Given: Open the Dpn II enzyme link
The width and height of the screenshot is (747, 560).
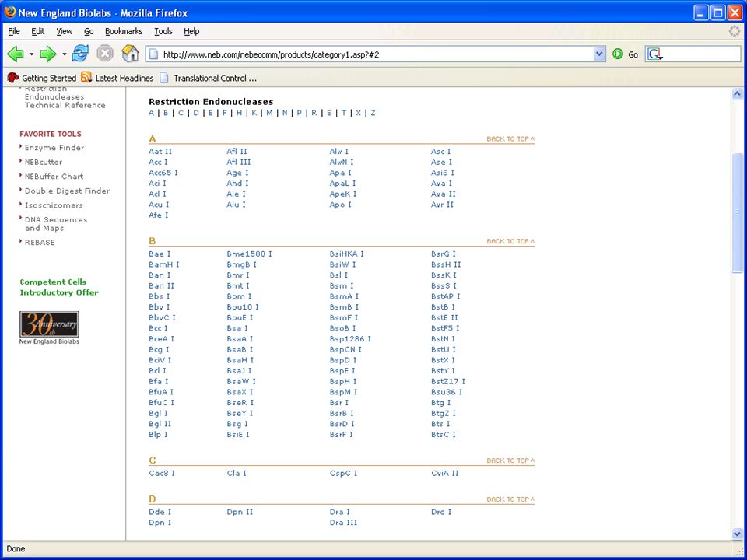Looking at the screenshot, I should tap(240, 512).
